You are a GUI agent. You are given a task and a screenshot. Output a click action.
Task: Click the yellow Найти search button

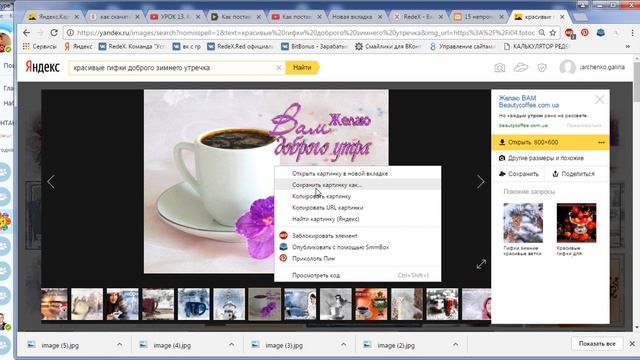(x=302, y=67)
